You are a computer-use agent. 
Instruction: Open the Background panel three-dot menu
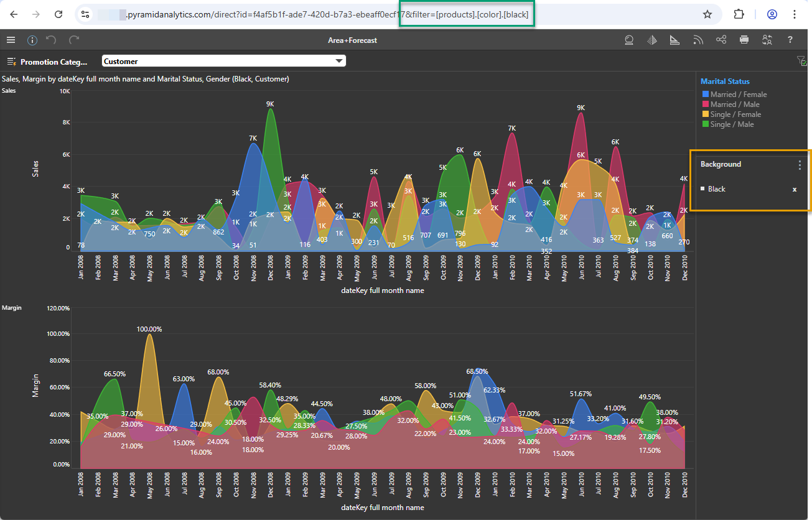coord(800,165)
